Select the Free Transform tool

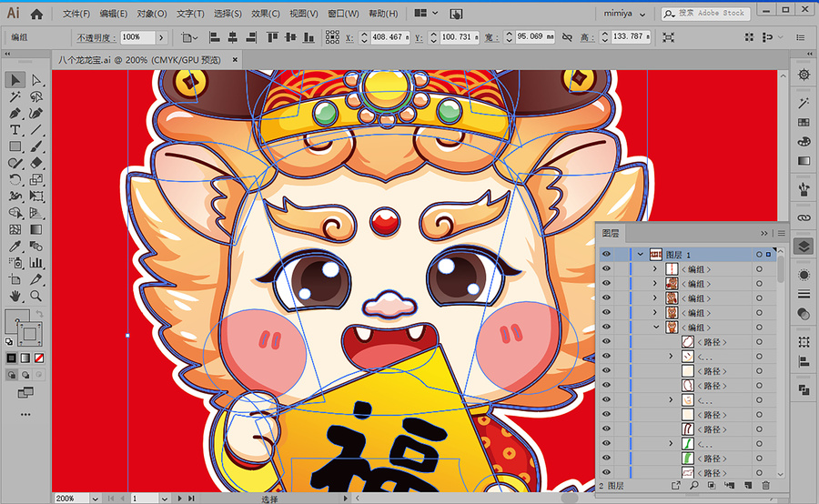36,197
